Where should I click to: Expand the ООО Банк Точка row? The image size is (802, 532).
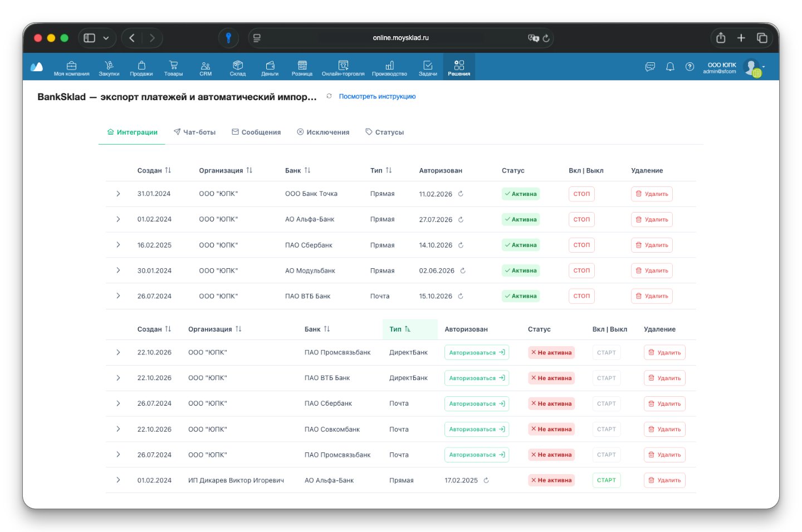[118, 194]
